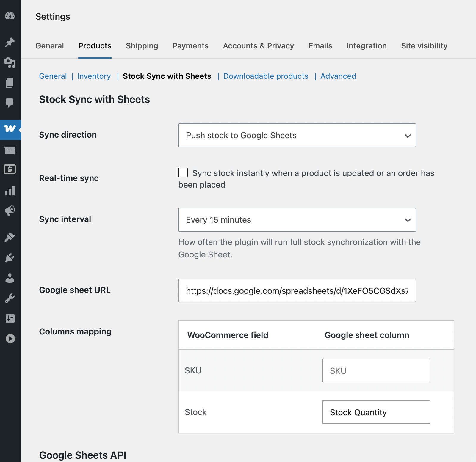Open the General products sub-section link
The height and width of the screenshot is (462, 476).
coord(53,76)
